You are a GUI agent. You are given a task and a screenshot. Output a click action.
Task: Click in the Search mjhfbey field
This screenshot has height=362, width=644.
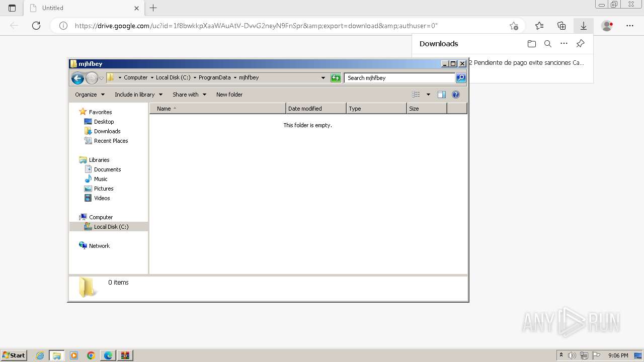tap(400, 78)
